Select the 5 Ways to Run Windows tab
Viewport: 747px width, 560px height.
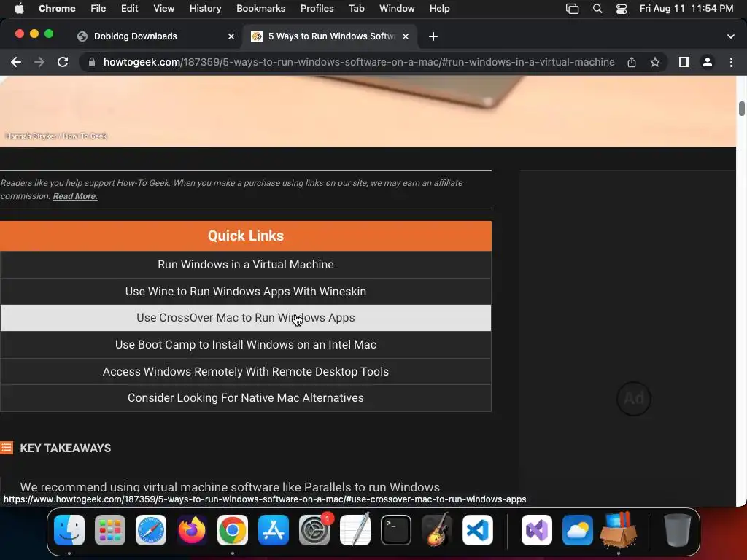[x=331, y=36]
